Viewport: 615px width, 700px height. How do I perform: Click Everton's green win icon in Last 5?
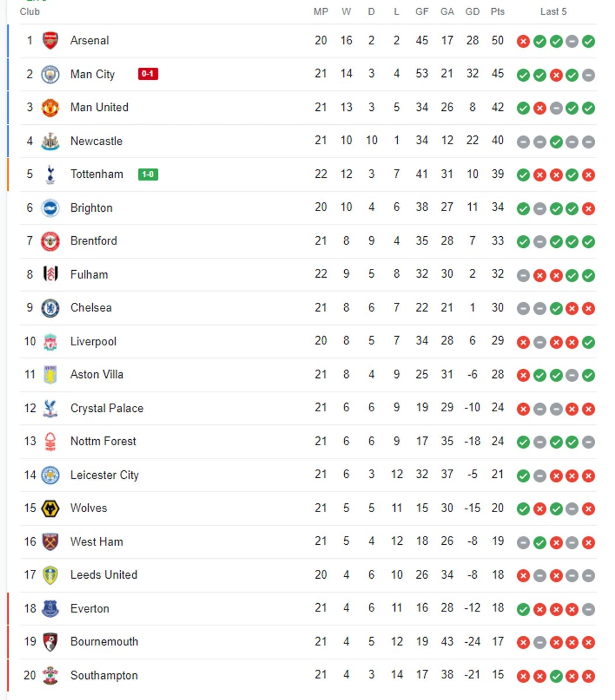click(523, 610)
